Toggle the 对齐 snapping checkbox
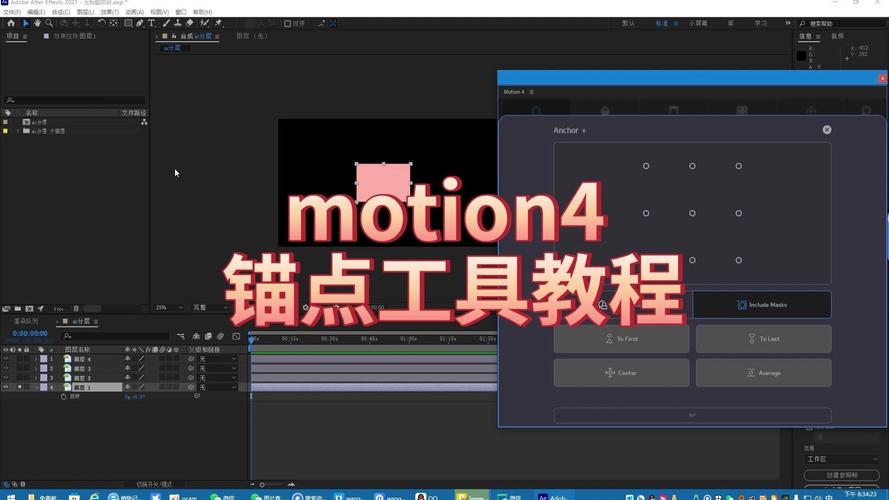The height and width of the screenshot is (500, 889). [287, 23]
